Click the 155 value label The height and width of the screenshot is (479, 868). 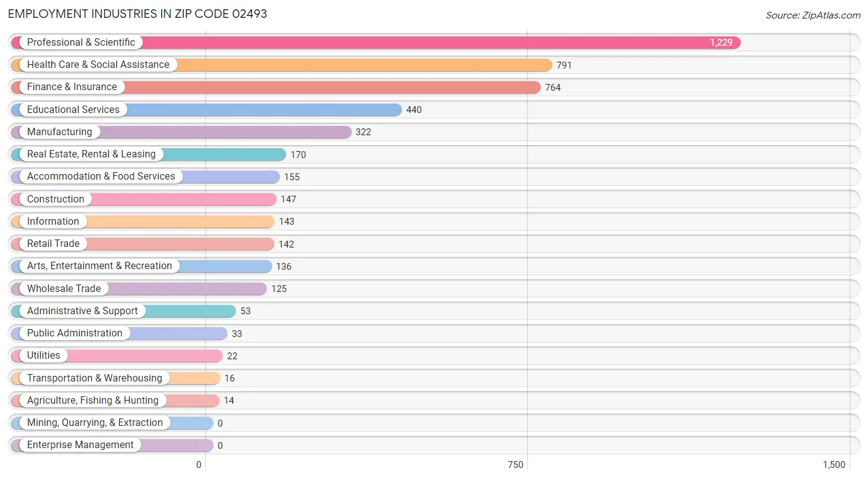tap(292, 177)
